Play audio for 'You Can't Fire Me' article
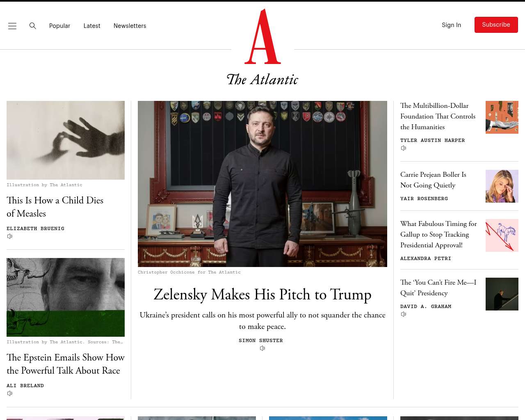 404,314
